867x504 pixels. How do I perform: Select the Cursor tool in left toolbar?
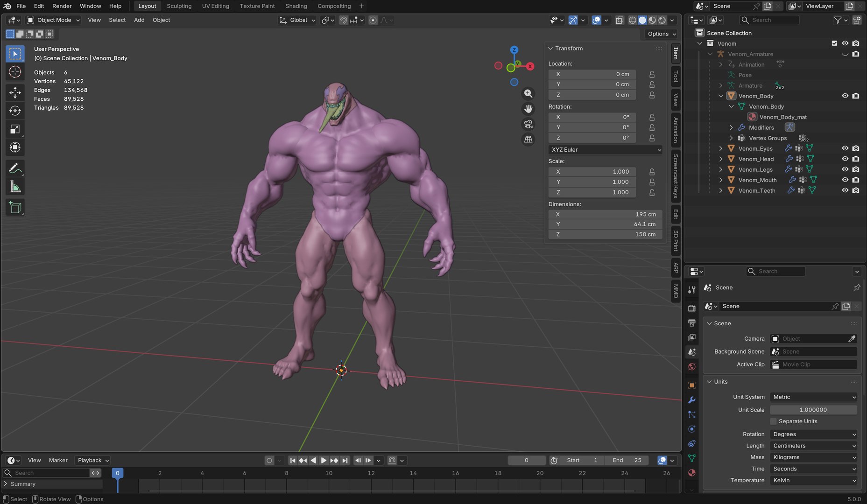tap(15, 71)
